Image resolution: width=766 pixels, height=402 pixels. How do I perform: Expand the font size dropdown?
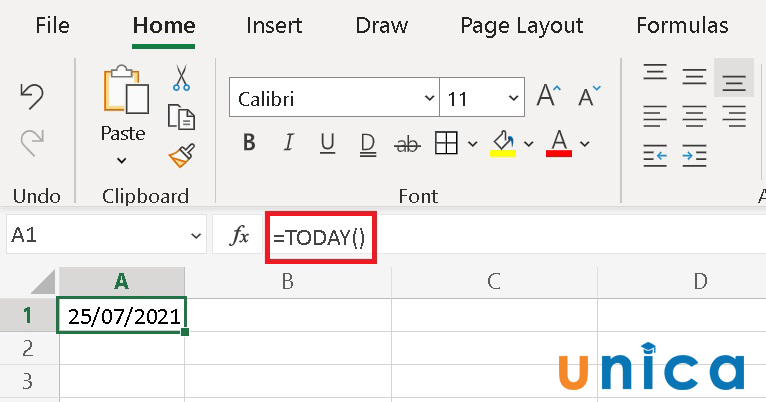tap(513, 99)
